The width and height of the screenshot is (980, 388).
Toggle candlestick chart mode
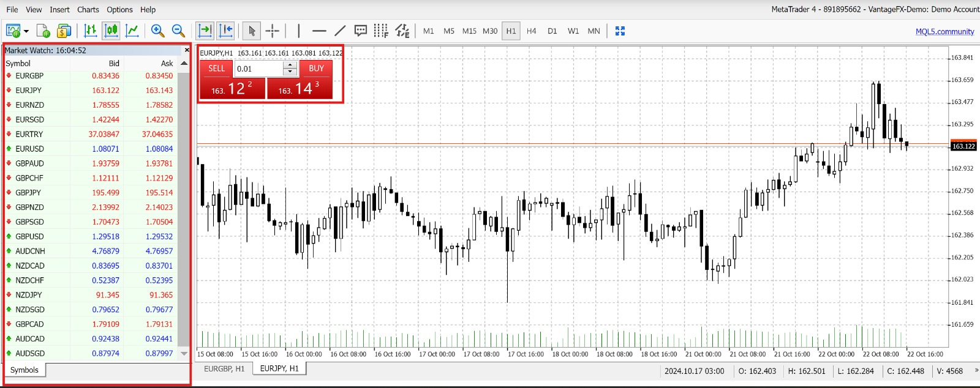pos(111,31)
